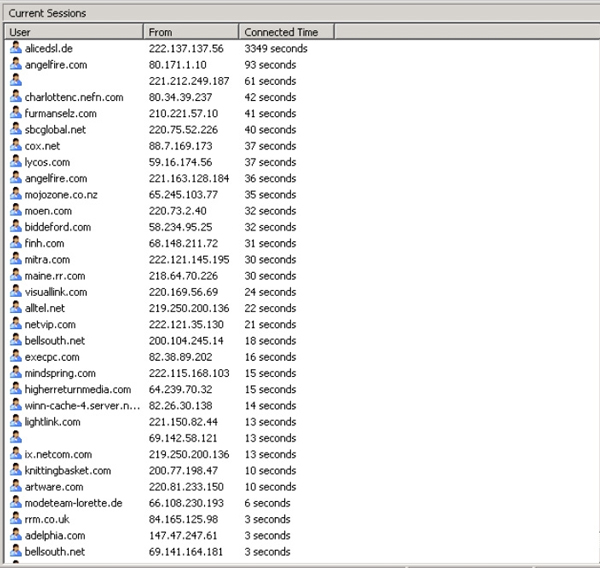This screenshot has width=600, height=568.
Task: Click the user icon next to moen.com
Action: pyautogui.click(x=16, y=210)
